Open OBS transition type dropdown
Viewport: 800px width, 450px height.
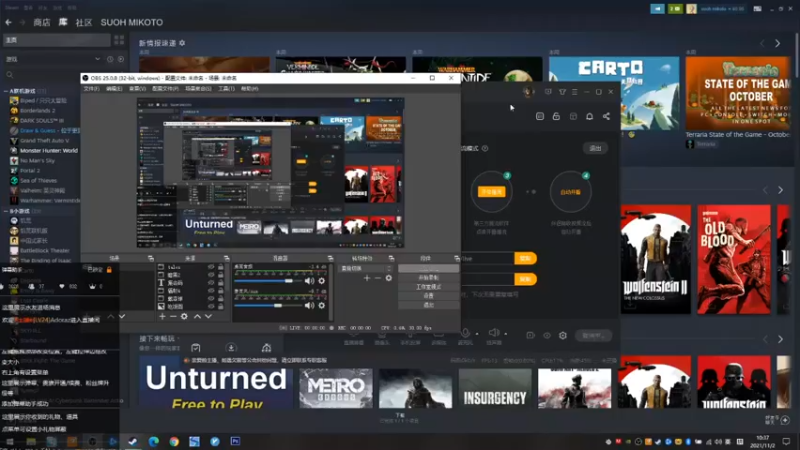coord(366,268)
